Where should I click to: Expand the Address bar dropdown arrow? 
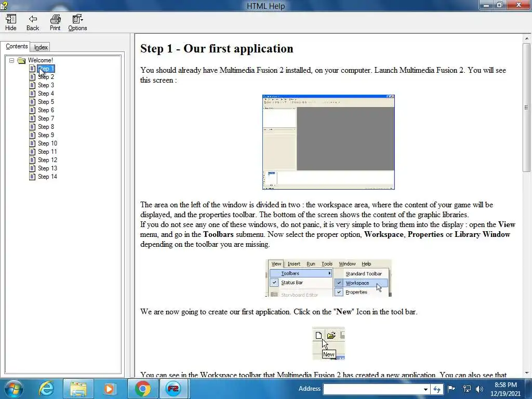point(425,389)
